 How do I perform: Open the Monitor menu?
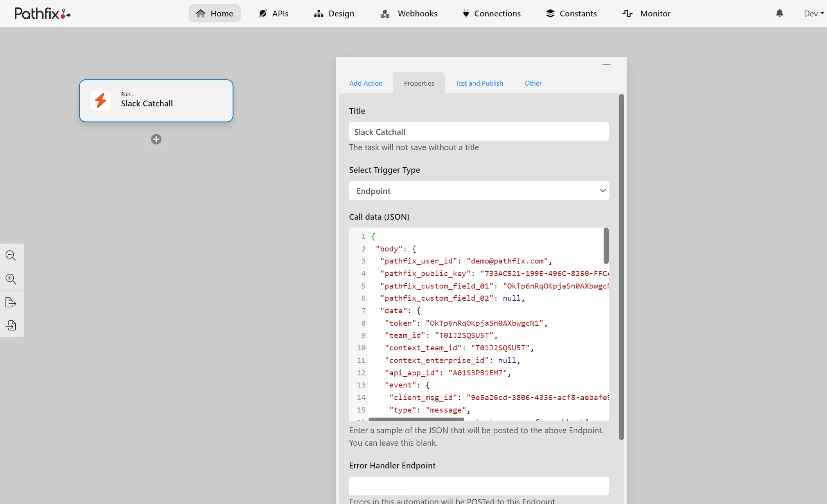click(647, 13)
